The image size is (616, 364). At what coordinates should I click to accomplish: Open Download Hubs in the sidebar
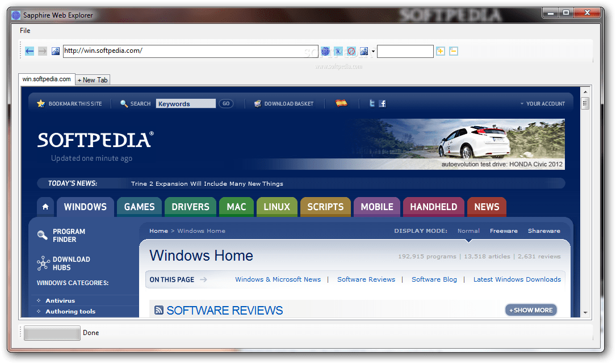[64, 263]
